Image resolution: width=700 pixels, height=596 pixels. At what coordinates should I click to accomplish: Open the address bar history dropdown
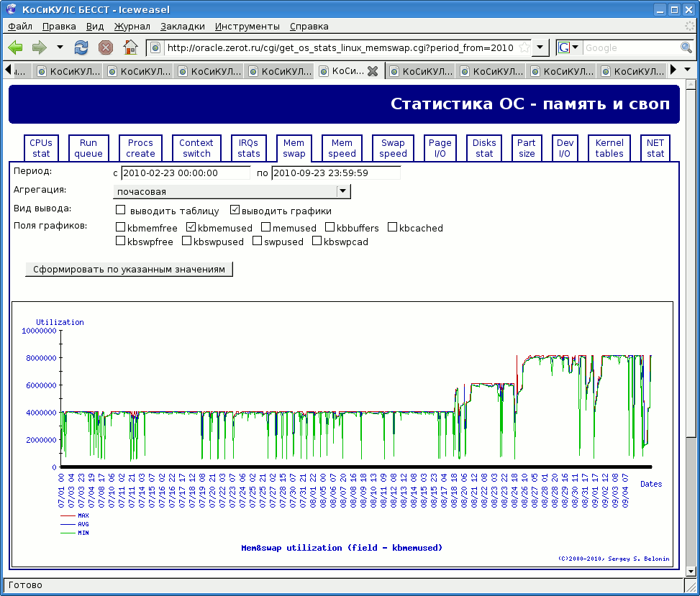point(542,47)
